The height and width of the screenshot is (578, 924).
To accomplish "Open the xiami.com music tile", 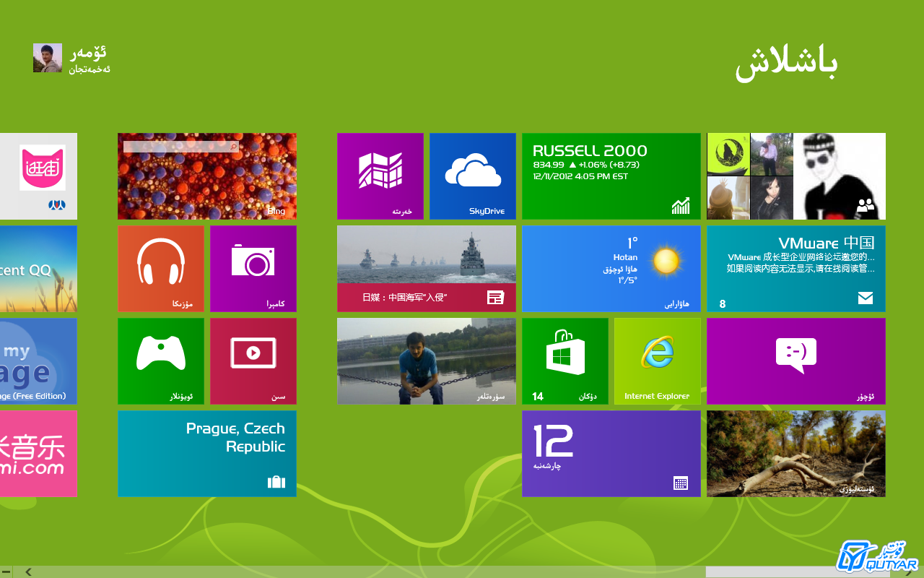I will point(38,454).
